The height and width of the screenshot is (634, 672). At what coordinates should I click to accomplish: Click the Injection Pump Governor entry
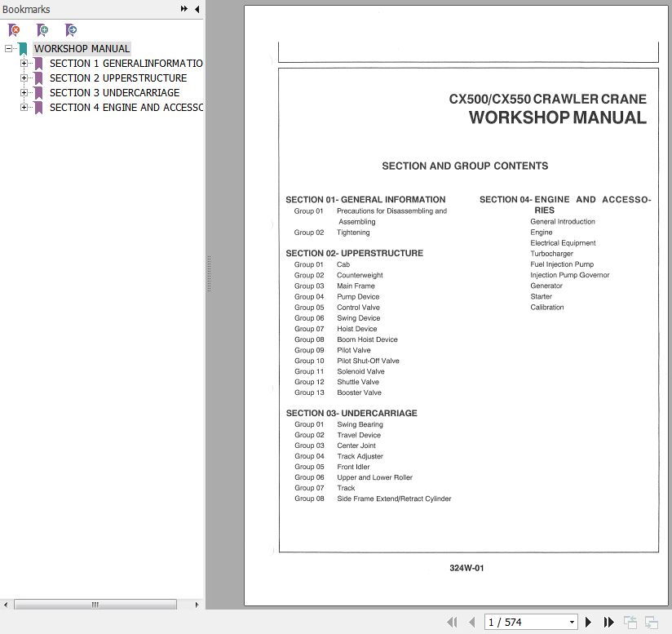point(569,275)
